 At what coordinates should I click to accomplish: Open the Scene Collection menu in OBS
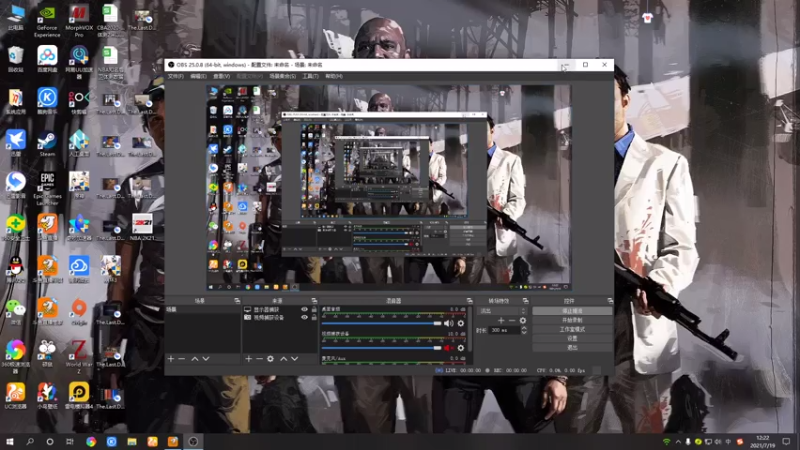pyautogui.click(x=283, y=77)
